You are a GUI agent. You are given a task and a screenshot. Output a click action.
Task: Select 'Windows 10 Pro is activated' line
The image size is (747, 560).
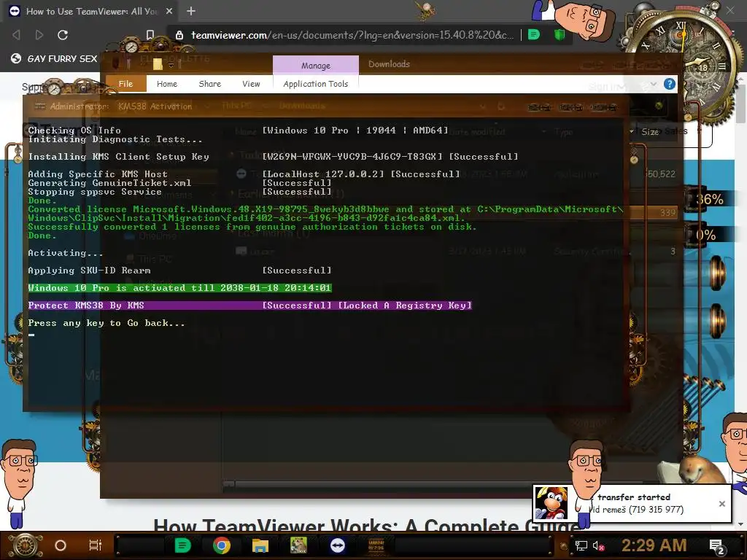coord(179,287)
